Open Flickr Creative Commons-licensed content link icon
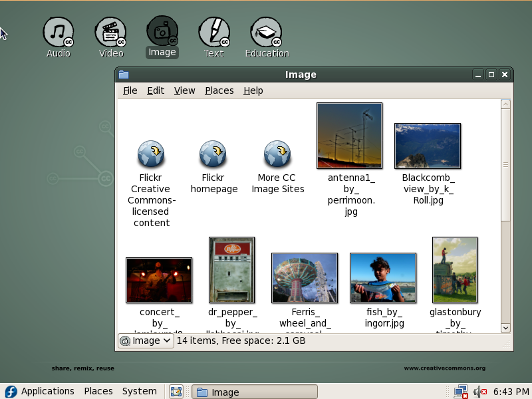Viewport: 532px width, 399px height. (151, 154)
